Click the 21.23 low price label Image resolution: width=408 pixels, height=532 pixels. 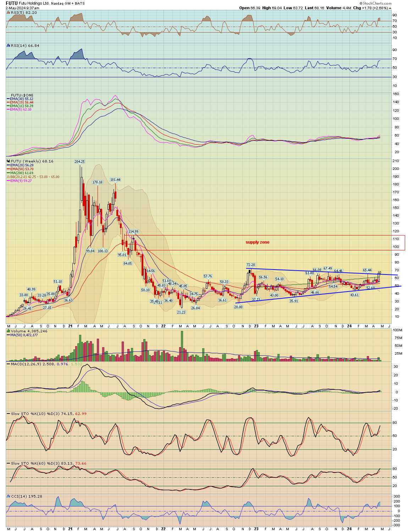pos(181,312)
